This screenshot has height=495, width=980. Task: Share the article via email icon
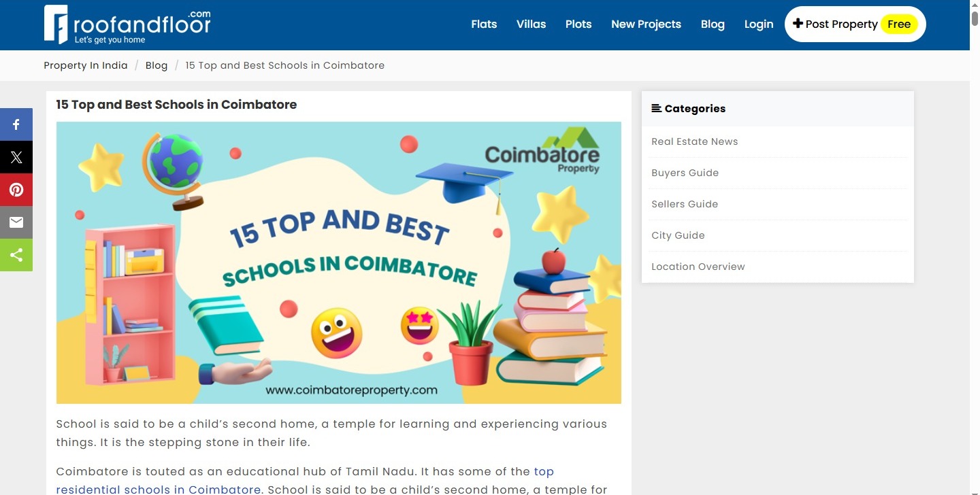(x=16, y=222)
